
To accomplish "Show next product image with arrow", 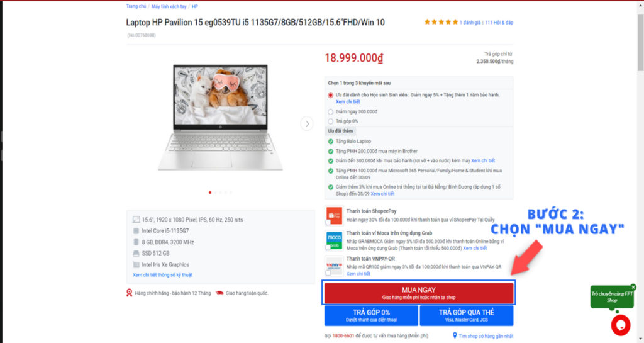I will 307,123.
